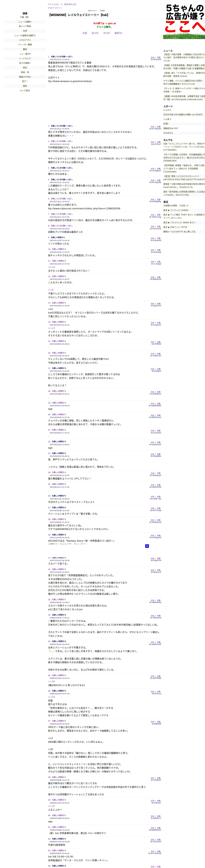
Task: Click the 垢版 link on post 1
Action: click(x=153, y=58)
